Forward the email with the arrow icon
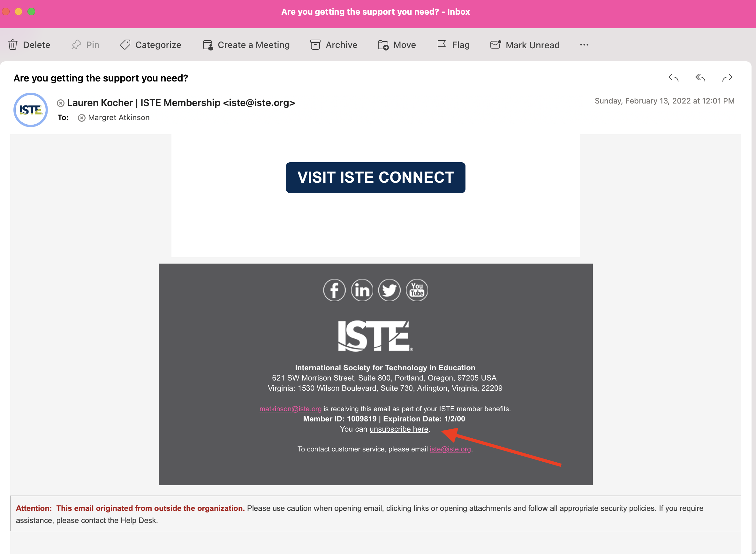756x554 pixels. tap(727, 78)
